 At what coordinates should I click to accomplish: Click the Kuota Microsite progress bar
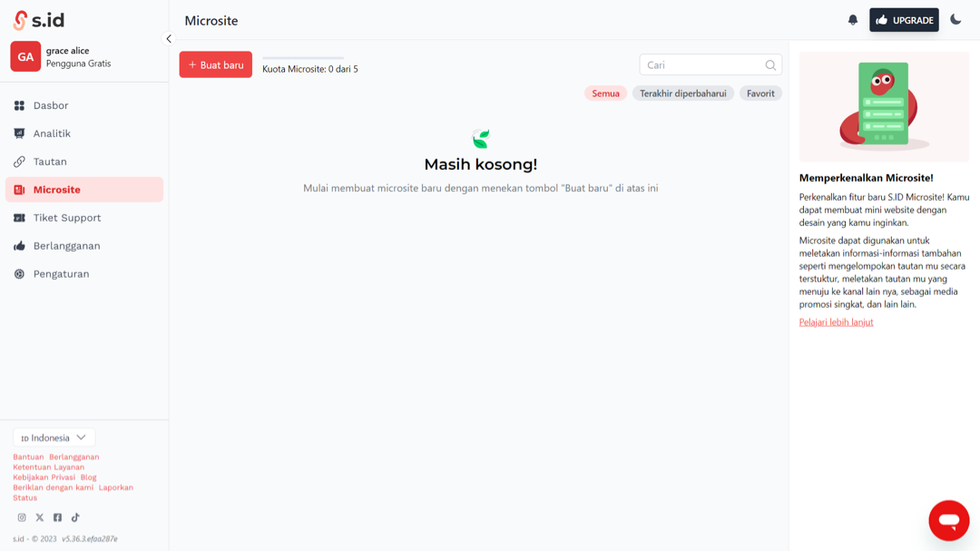coord(303,58)
